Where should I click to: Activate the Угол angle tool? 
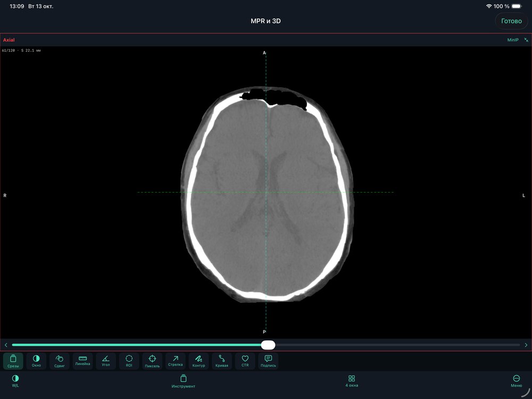[x=106, y=361]
